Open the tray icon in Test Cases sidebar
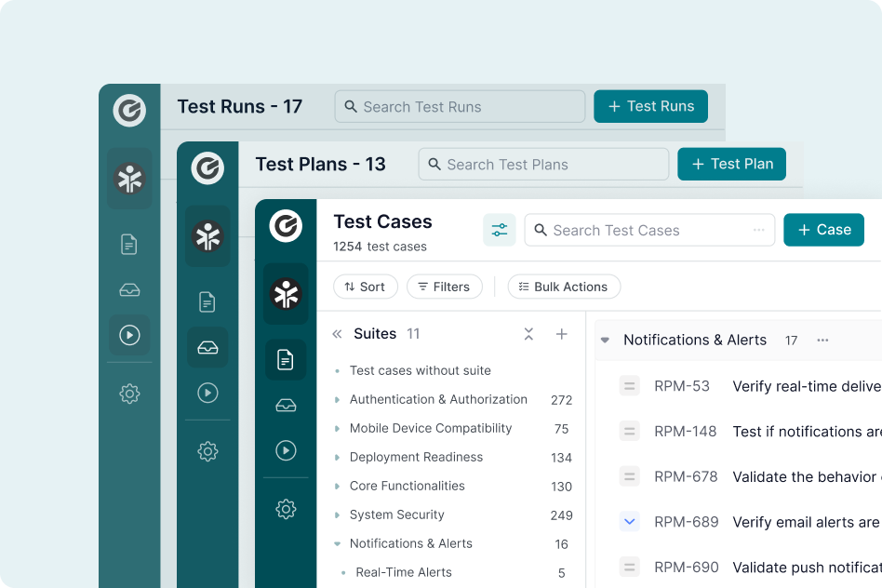 click(x=286, y=405)
